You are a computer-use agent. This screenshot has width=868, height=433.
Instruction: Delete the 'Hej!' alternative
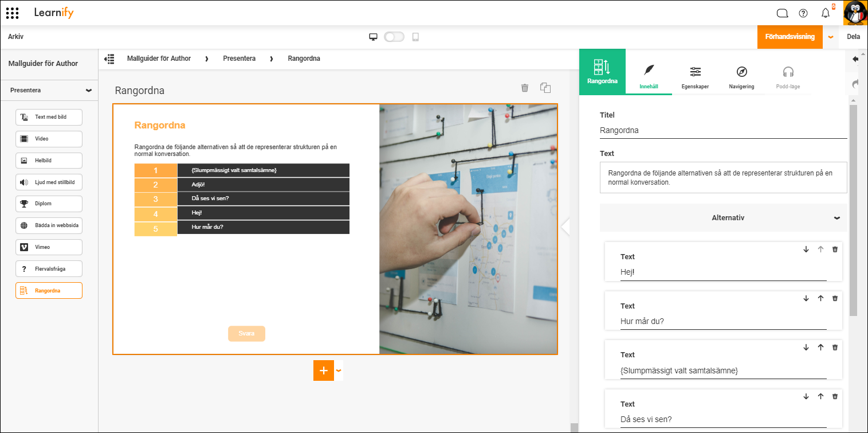pos(835,249)
